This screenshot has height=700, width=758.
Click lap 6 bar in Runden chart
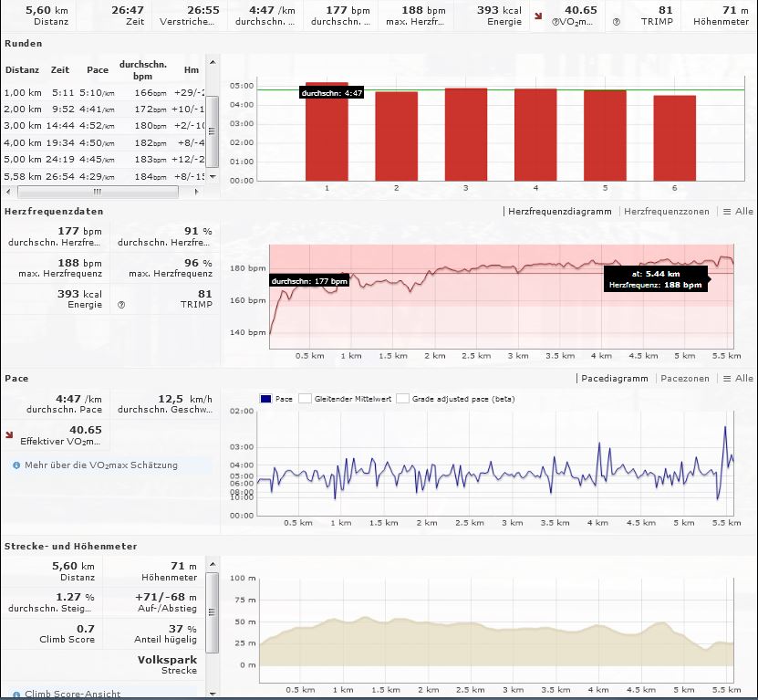pyautogui.click(x=674, y=138)
